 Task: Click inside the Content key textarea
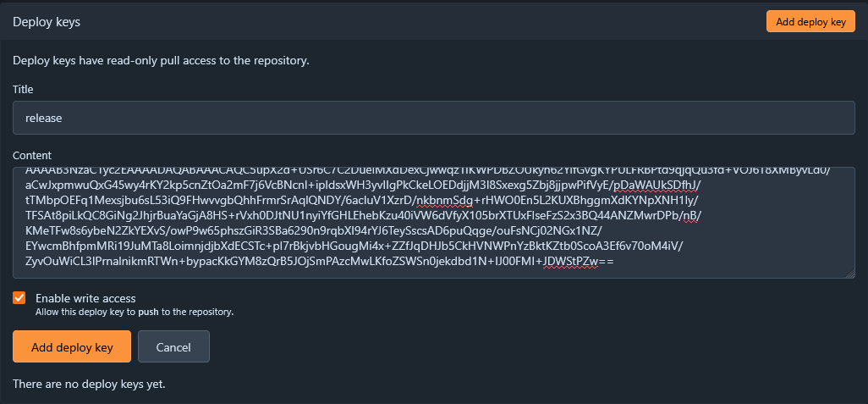pos(433,222)
